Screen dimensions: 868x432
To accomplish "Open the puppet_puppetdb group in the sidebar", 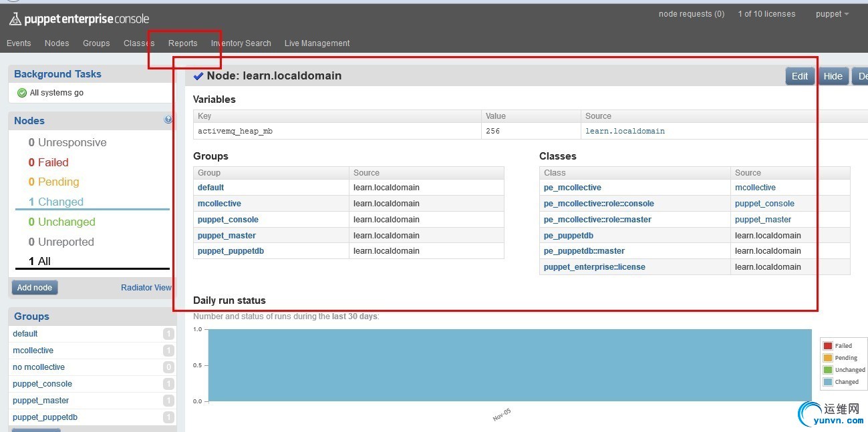I will (45, 417).
